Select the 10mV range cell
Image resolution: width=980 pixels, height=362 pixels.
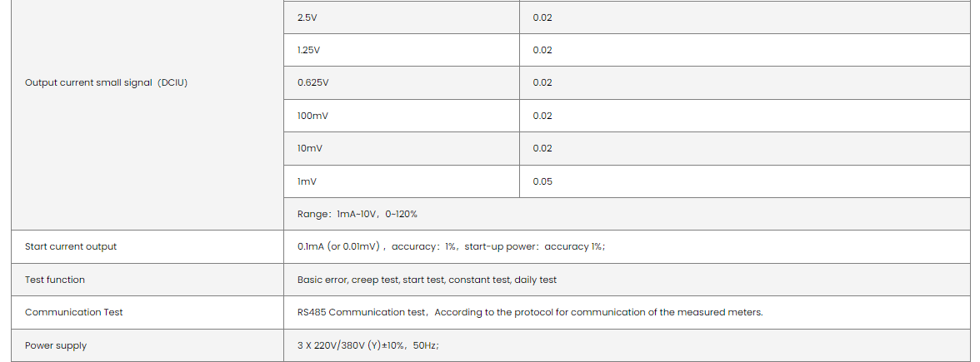(310, 148)
